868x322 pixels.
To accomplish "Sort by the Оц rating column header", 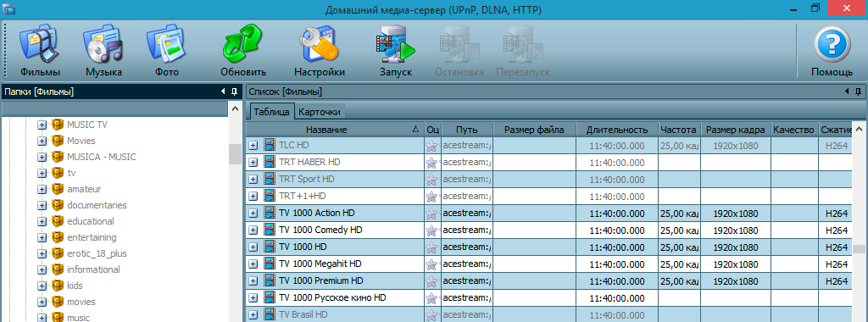I will pos(433,130).
